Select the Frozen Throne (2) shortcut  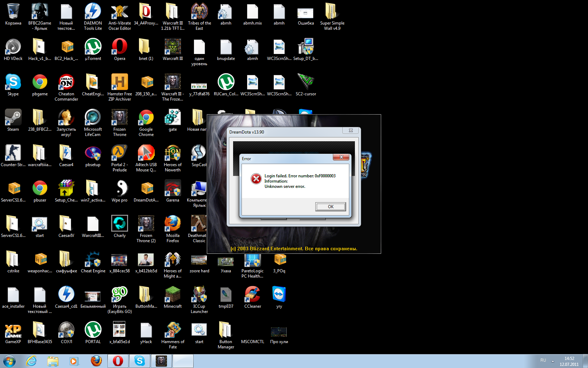click(x=146, y=229)
